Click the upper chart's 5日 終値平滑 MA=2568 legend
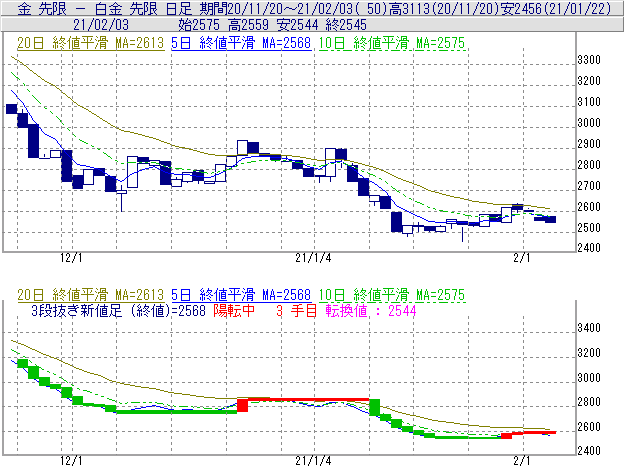Screen dimensions: 624x473 tap(241, 43)
